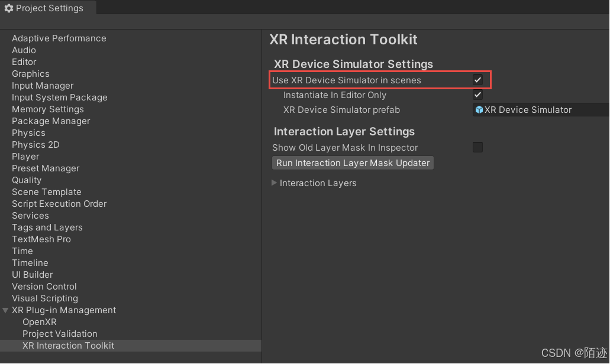Select Quality settings
The height and width of the screenshot is (364, 610).
coord(27,180)
